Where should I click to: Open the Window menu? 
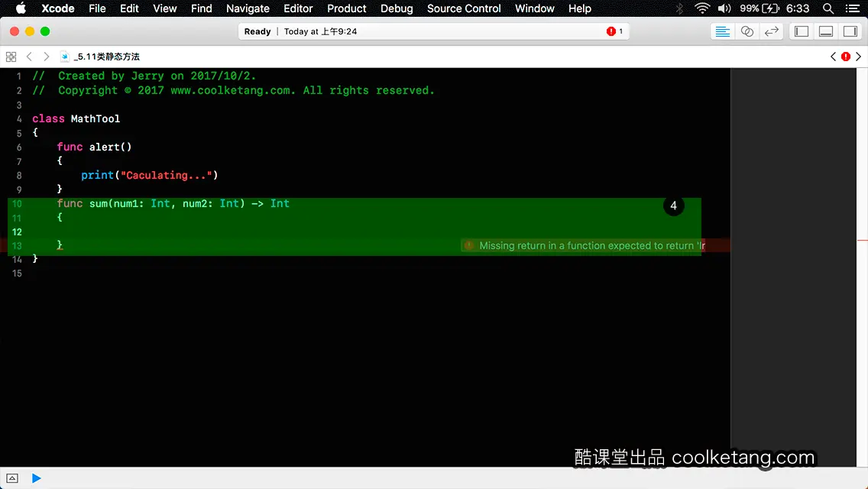click(x=534, y=8)
